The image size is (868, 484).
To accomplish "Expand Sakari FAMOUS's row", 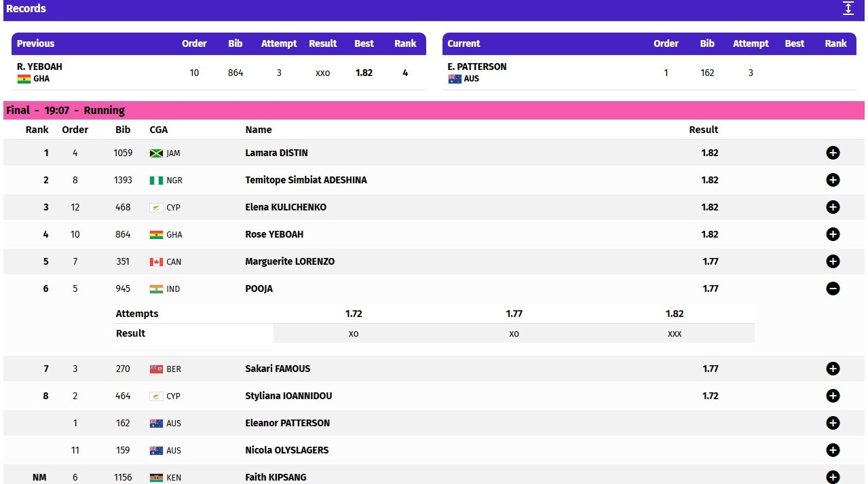I will pyautogui.click(x=833, y=369).
